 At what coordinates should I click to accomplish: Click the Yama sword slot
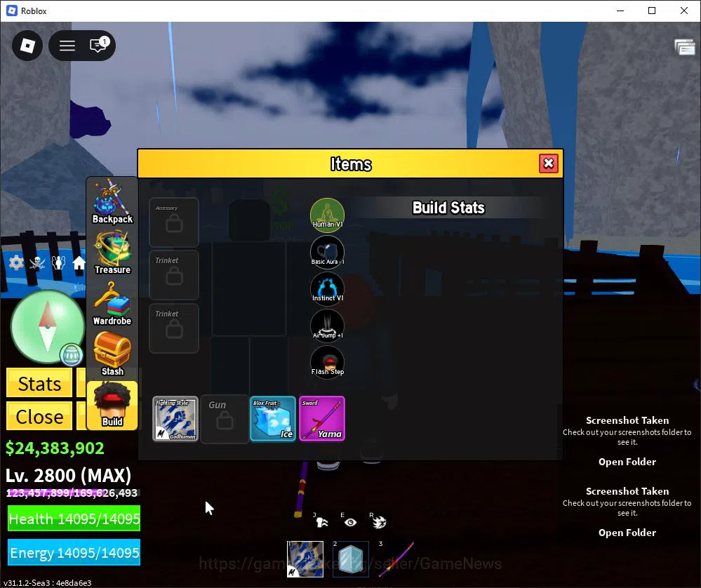point(322,418)
